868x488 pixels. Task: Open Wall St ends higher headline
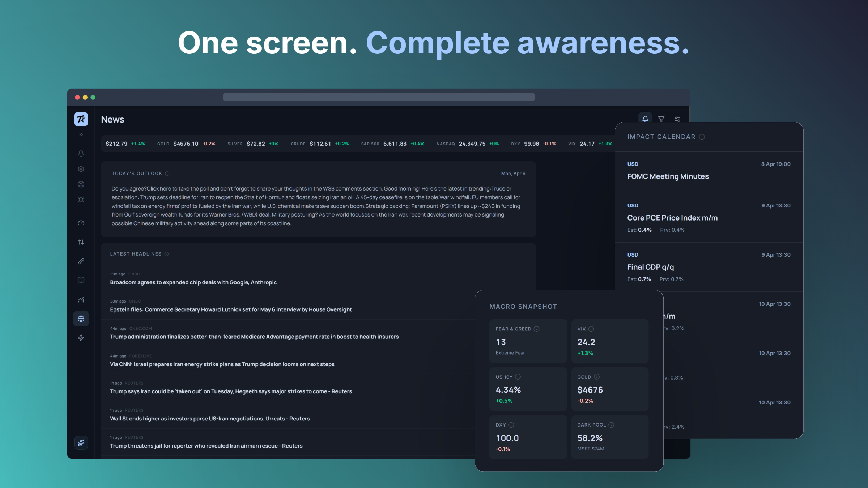210,419
